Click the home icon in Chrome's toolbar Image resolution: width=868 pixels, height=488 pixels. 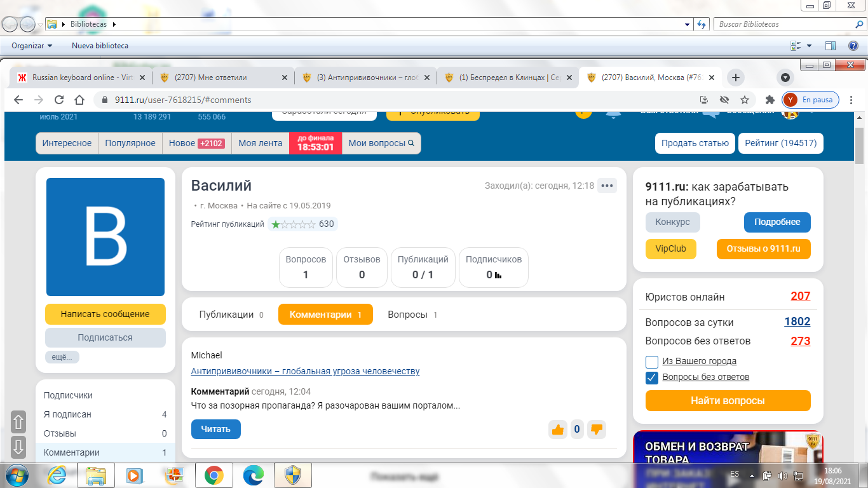(79, 100)
